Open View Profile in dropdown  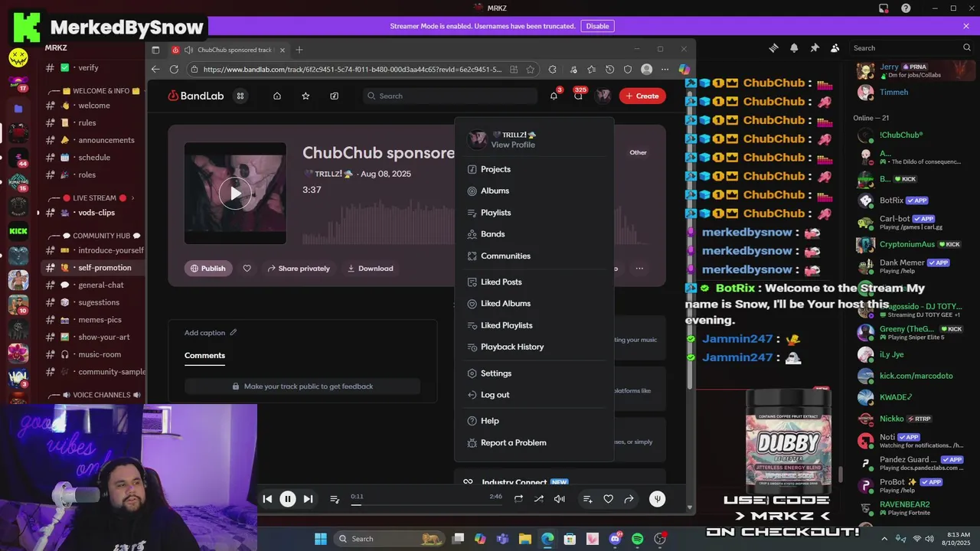513,145
